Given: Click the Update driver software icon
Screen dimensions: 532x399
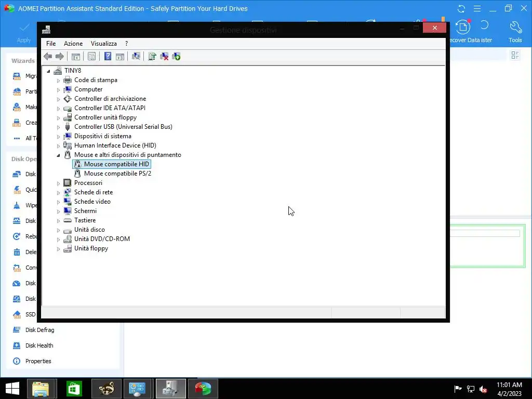Looking at the screenshot, I should pyautogui.click(x=152, y=56).
